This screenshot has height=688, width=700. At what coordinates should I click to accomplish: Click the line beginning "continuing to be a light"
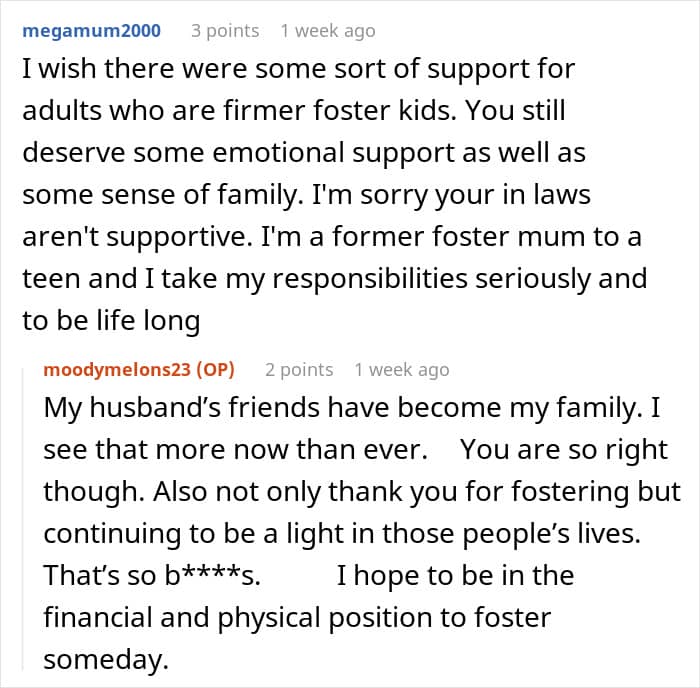pyautogui.click(x=340, y=533)
